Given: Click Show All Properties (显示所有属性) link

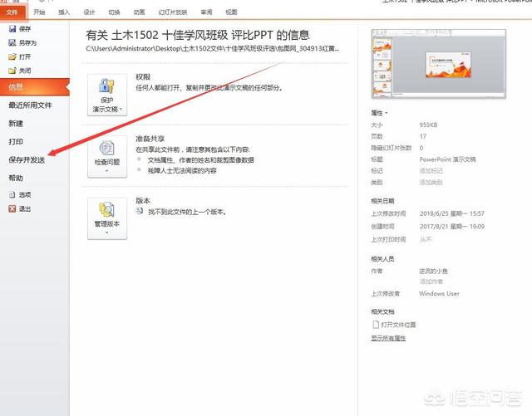Looking at the screenshot, I should 388,338.
